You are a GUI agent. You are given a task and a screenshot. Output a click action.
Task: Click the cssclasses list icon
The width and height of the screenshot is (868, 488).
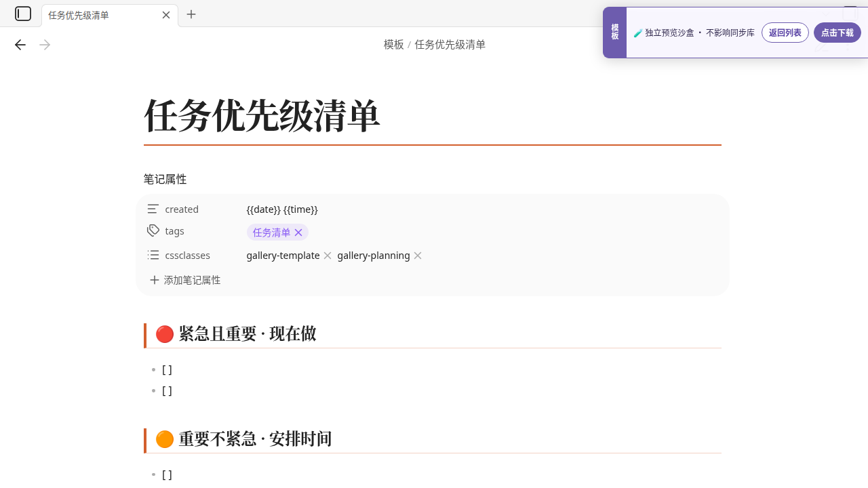tap(153, 256)
